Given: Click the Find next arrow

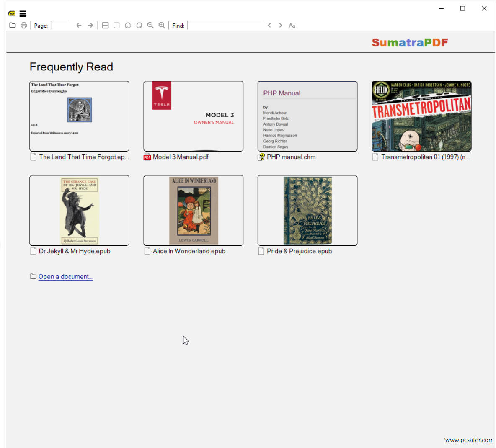Looking at the screenshot, I should tap(281, 26).
